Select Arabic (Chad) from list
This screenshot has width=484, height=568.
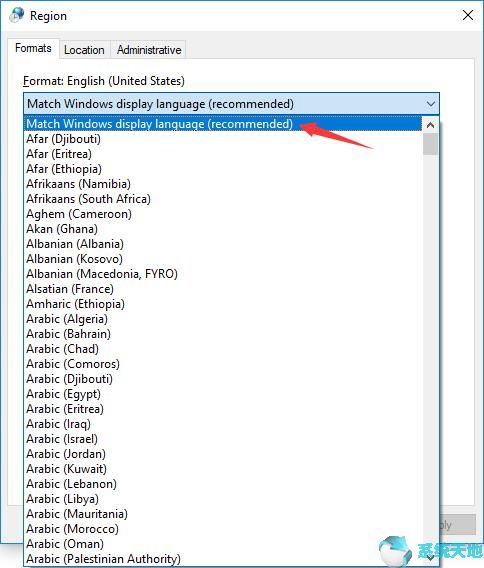223,349
